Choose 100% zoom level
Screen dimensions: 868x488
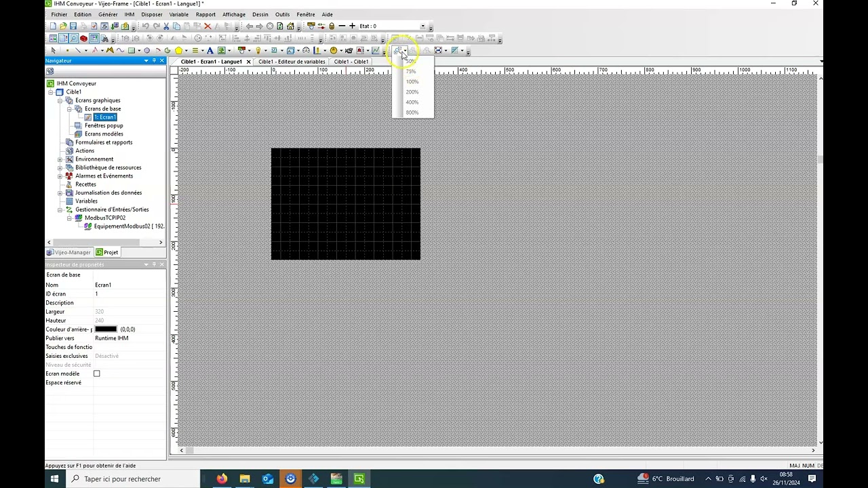tap(412, 82)
